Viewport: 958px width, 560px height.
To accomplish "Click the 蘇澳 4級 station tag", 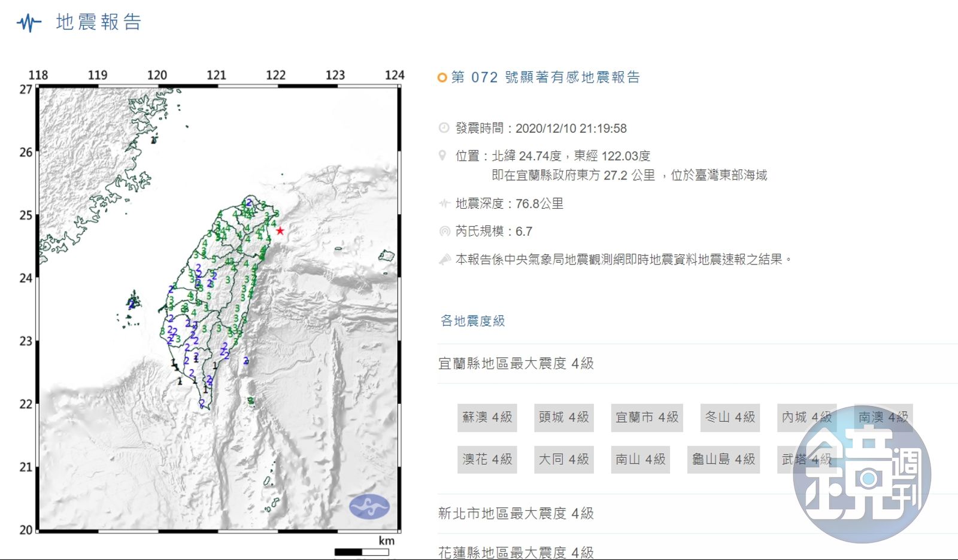I will (x=487, y=417).
